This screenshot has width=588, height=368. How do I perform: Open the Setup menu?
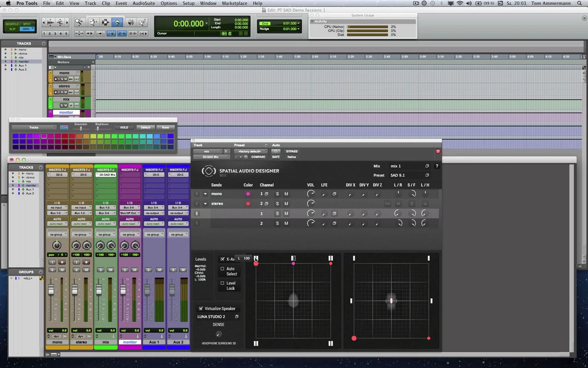188,3
